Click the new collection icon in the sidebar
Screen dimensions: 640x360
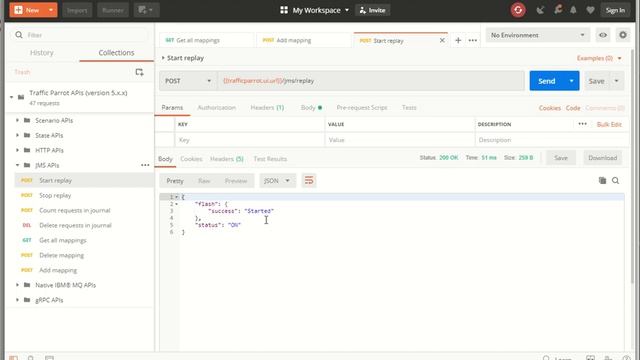(139, 72)
